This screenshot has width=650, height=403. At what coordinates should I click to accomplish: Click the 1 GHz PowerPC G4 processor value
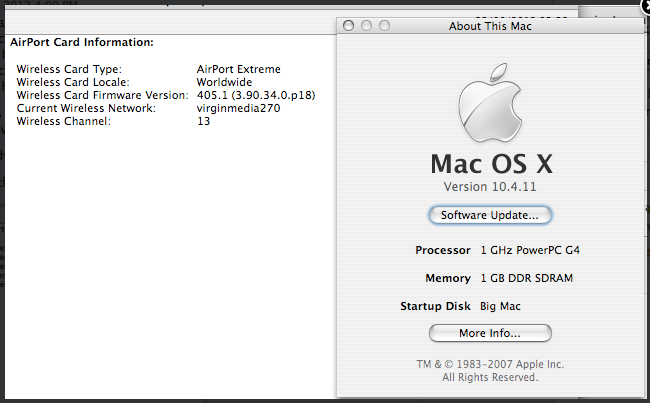[x=530, y=250]
